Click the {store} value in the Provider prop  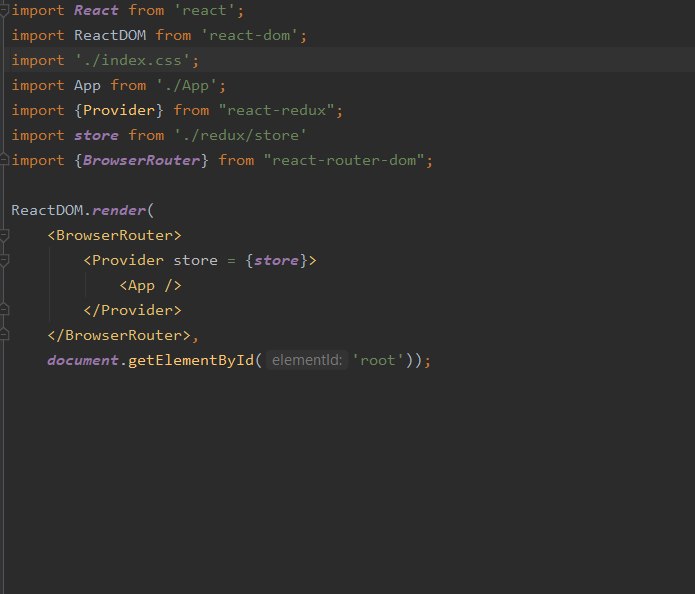[276, 260]
